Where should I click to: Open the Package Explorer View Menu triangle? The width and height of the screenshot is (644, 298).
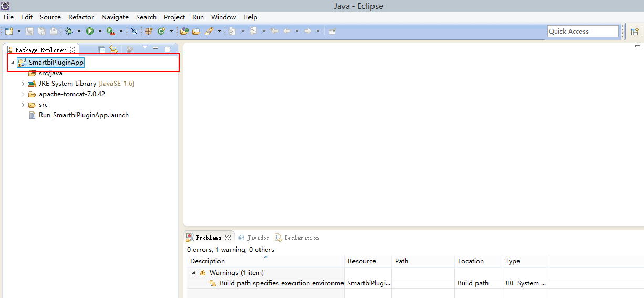coord(145,48)
